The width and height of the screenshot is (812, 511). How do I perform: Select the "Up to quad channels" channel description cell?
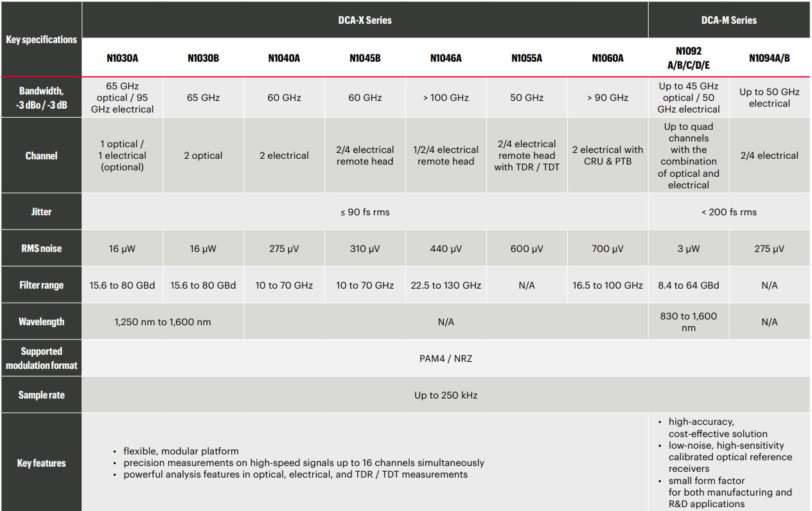pos(689,156)
